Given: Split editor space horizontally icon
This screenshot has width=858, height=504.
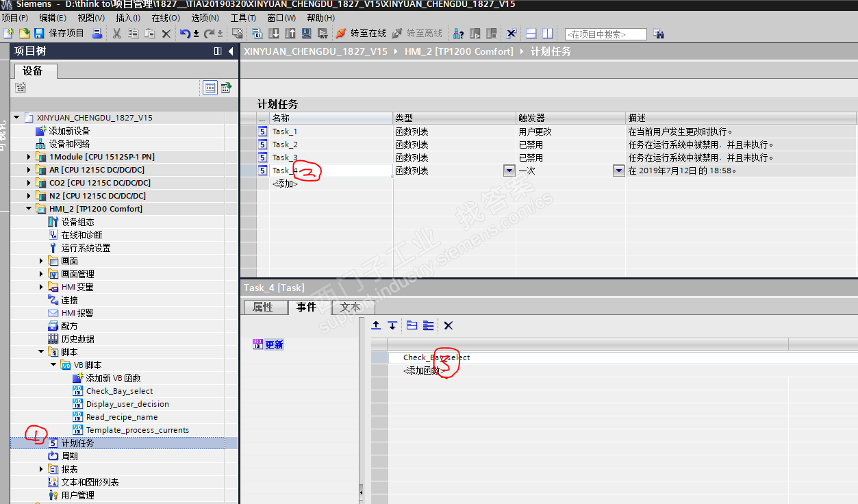Looking at the screenshot, I should pyautogui.click(x=531, y=34).
